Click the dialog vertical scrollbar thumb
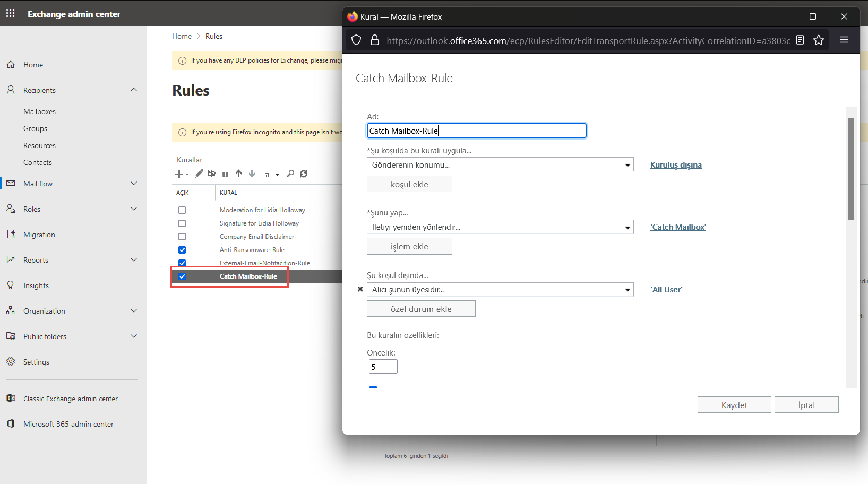868x485 pixels. coord(851,169)
